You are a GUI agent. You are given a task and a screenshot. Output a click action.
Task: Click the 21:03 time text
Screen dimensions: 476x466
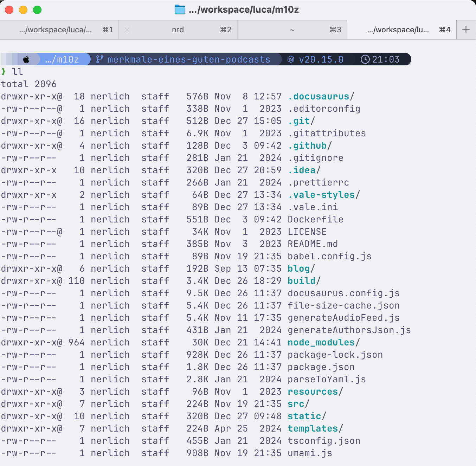pos(386,59)
